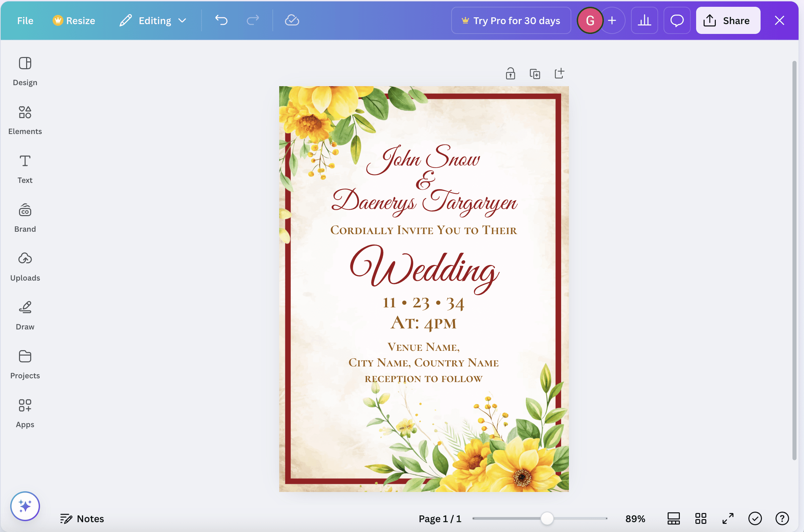The image size is (804, 532).
Task: Open the analytics bar chart icon
Action: click(644, 20)
